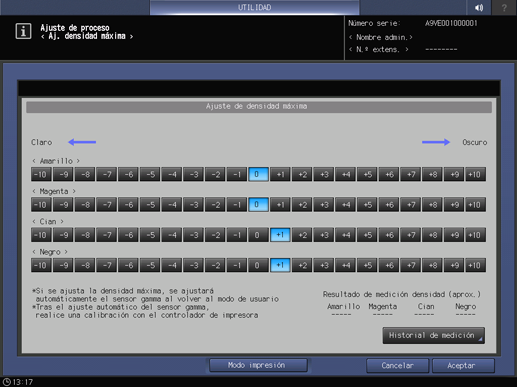Click the Aj. densidad máxima breadcrumb text
This screenshot has height=387, width=517.
87,36
